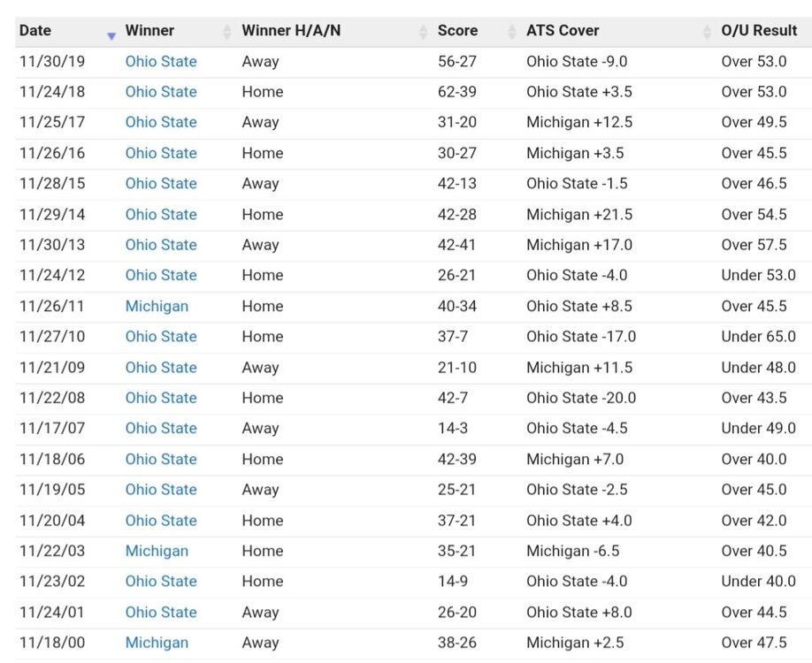Click the sort arrows beside ATS Cover

(x=707, y=32)
